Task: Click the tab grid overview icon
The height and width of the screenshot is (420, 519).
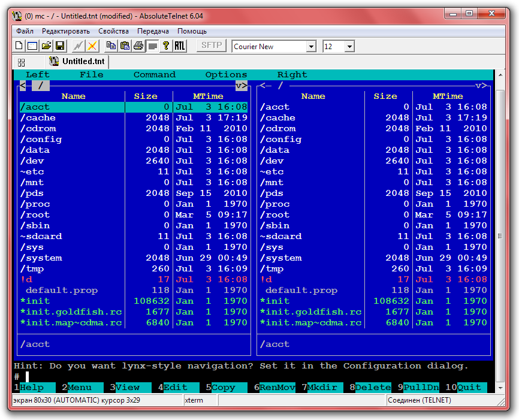Action: (x=22, y=62)
